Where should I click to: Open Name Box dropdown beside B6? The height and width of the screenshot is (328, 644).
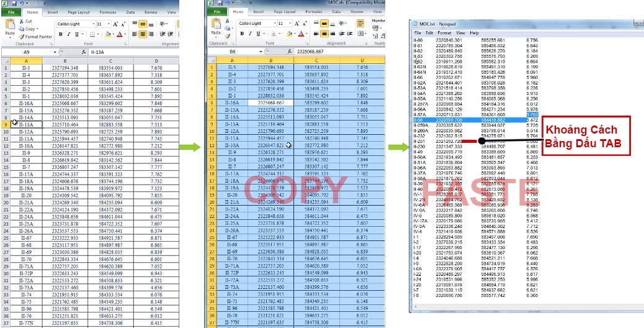(x=261, y=52)
